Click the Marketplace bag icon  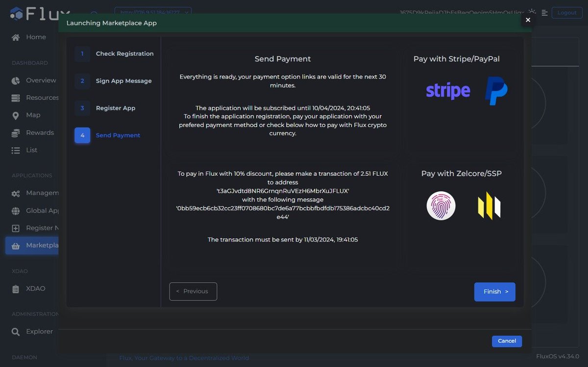(x=16, y=245)
